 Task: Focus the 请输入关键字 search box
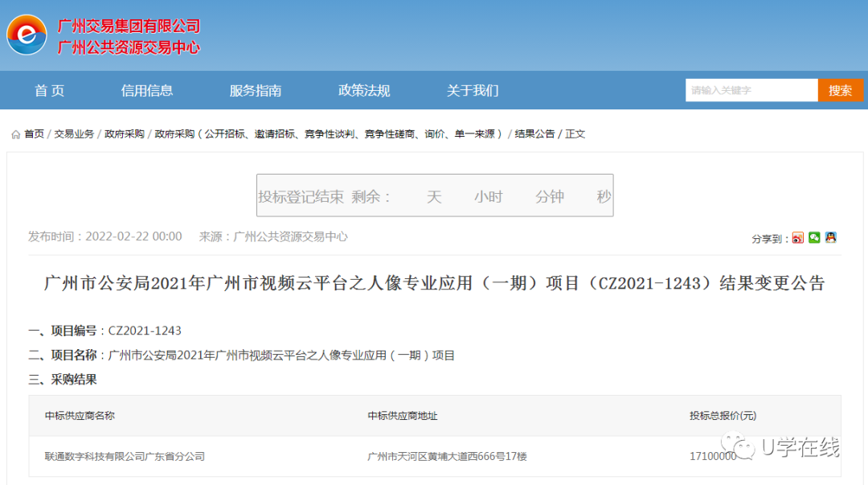tap(751, 90)
